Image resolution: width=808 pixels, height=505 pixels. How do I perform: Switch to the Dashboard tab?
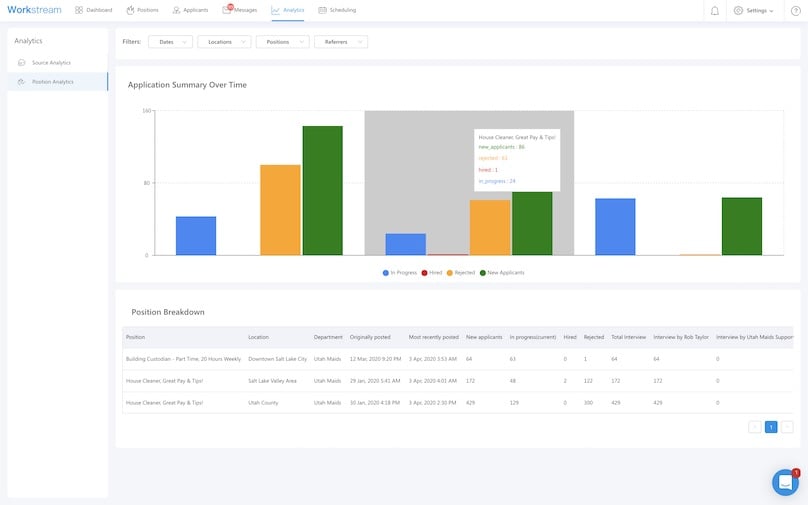[93, 10]
